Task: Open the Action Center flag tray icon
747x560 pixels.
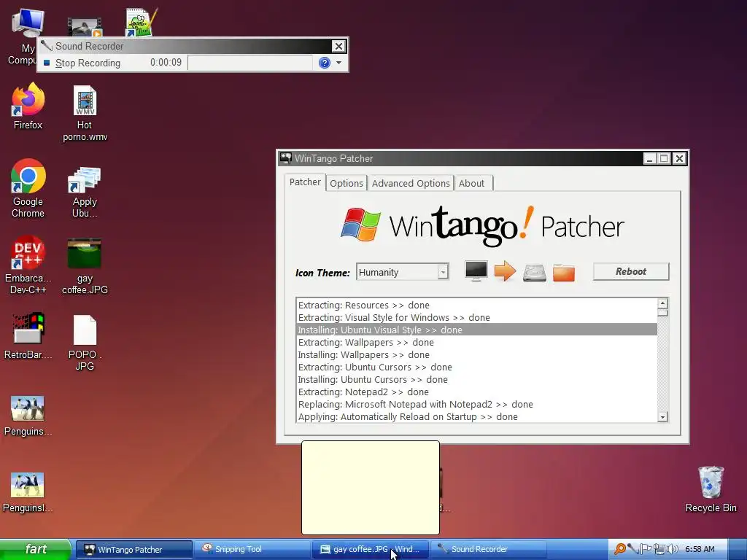Action: (x=645, y=549)
